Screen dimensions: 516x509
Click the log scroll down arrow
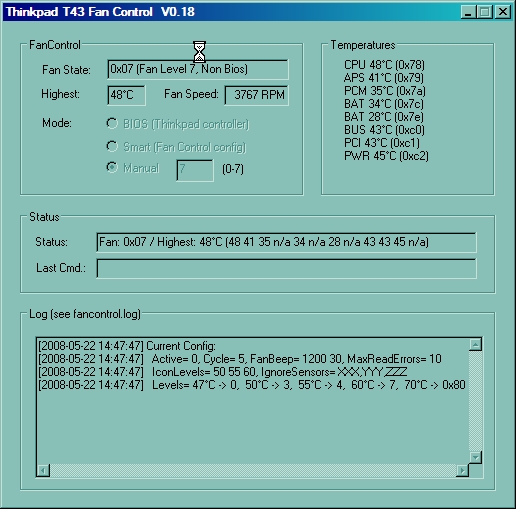click(475, 457)
